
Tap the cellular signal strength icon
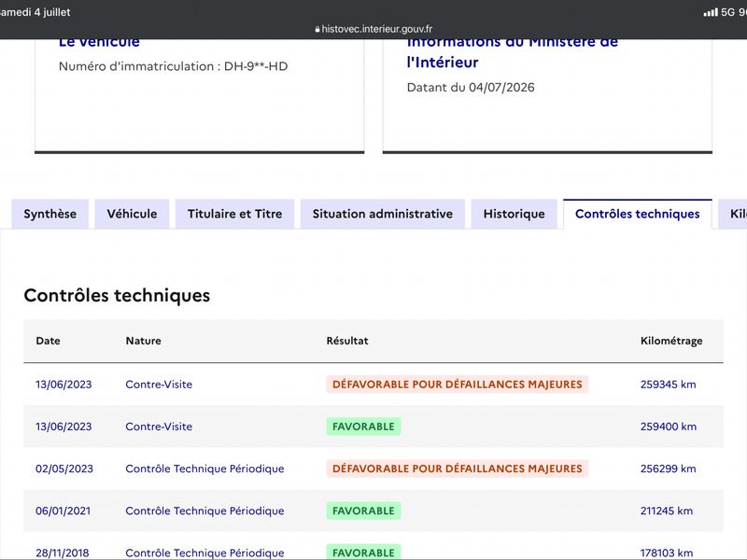tap(711, 12)
